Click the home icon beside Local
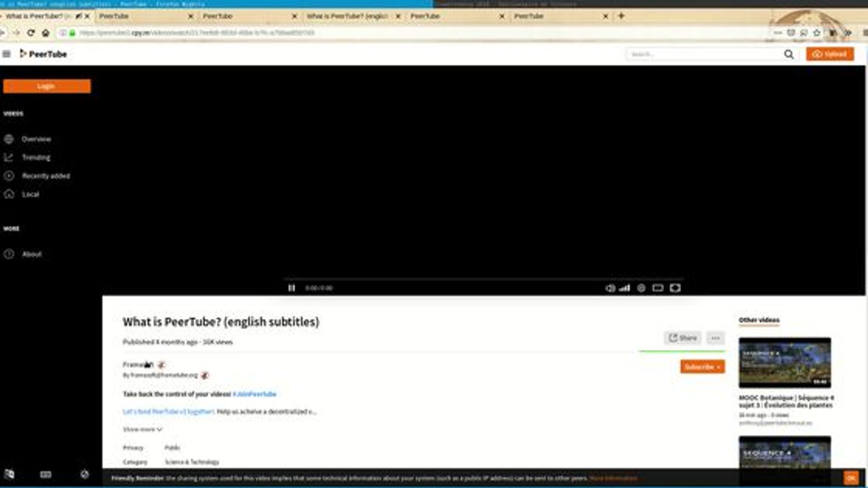The image size is (868, 488). point(9,194)
